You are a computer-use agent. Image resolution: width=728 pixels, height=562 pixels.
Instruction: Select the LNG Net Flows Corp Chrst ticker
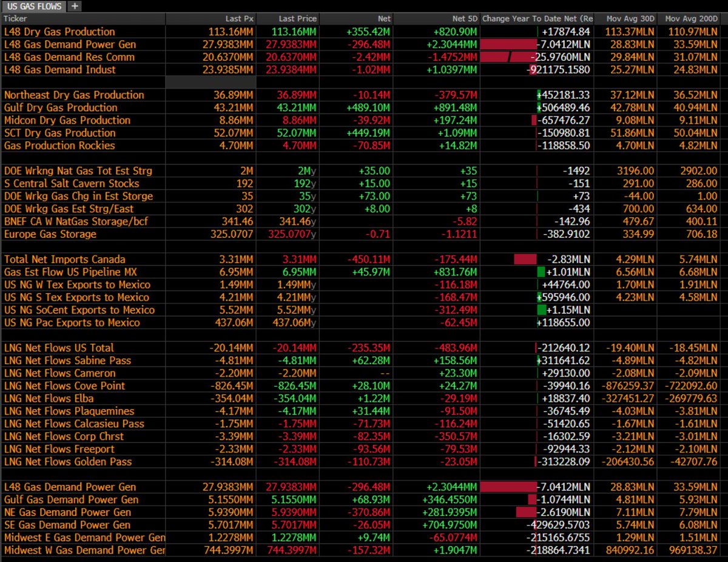click(64, 437)
